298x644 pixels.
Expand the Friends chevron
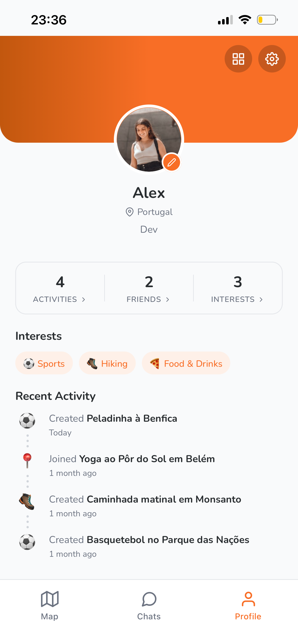tap(168, 300)
